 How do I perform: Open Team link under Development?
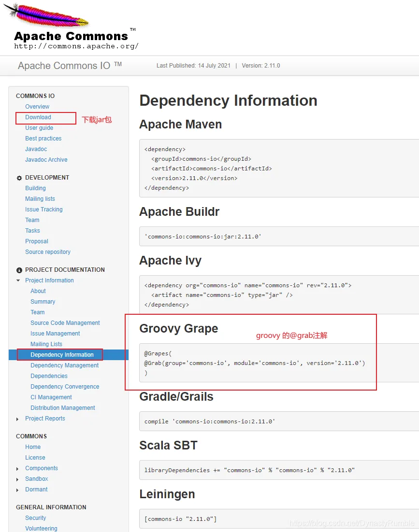[x=32, y=220]
